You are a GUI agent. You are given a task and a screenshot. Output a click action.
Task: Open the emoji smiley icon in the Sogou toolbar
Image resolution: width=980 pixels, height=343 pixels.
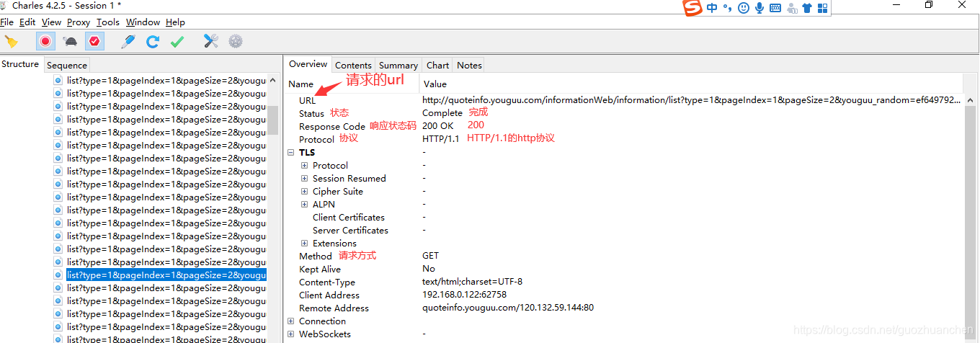[x=743, y=8]
